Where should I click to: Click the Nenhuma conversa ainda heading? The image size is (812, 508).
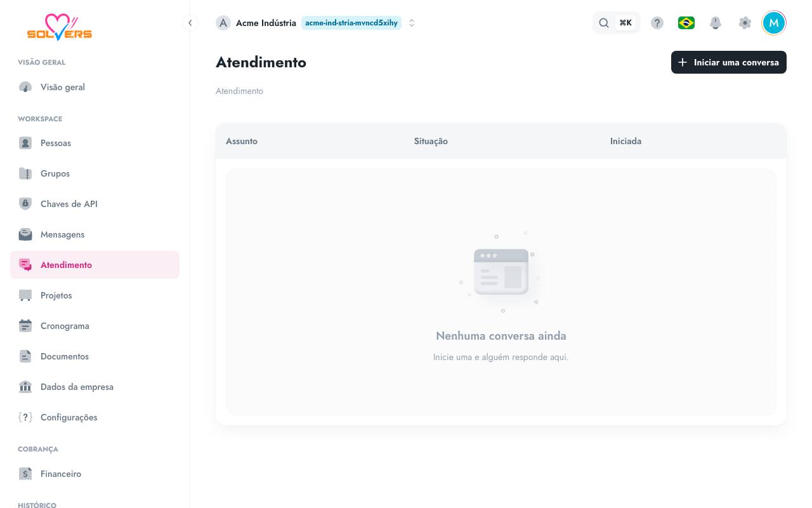(501, 336)
